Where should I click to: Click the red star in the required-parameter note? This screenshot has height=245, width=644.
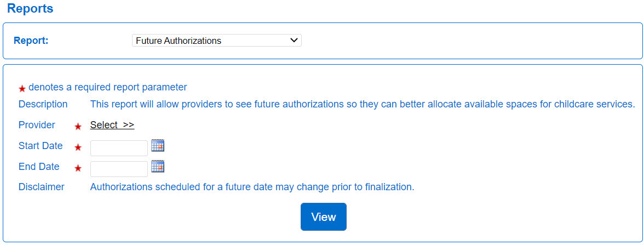click(22, 88)
